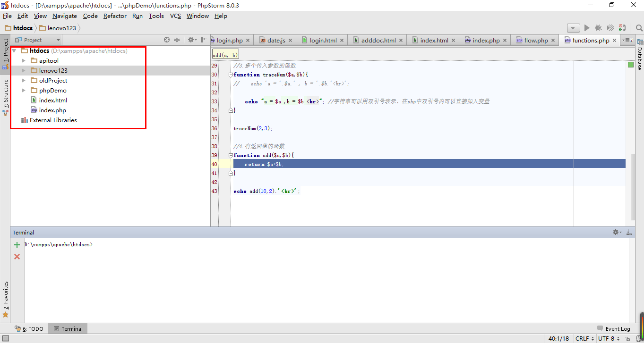
Task: Toggle the Project tool window button
Action: (x=5, y=53)
